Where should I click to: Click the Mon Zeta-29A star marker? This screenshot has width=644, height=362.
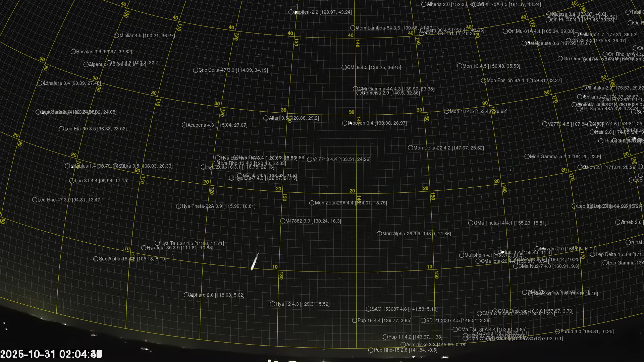coord(312,203)
